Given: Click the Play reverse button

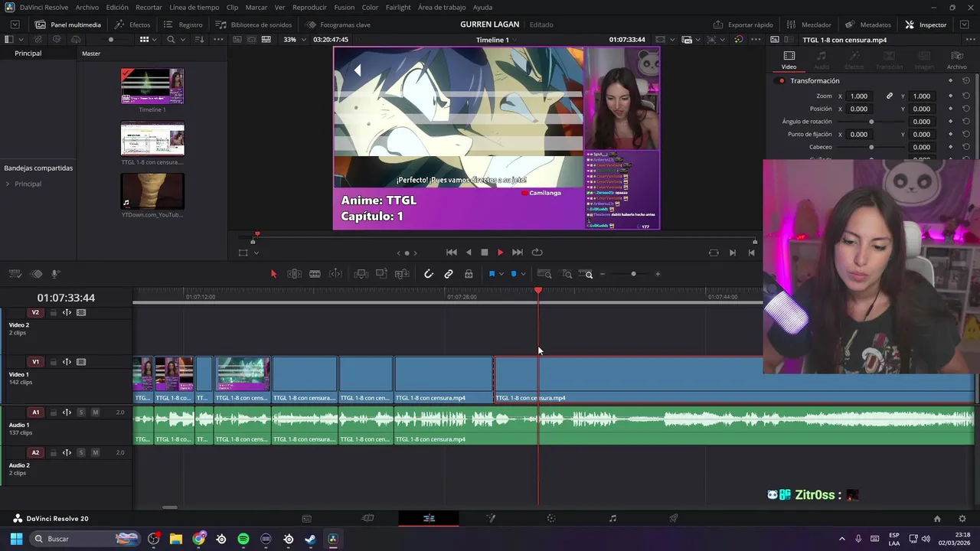Looking at the screenshot, I should point(469,253).
